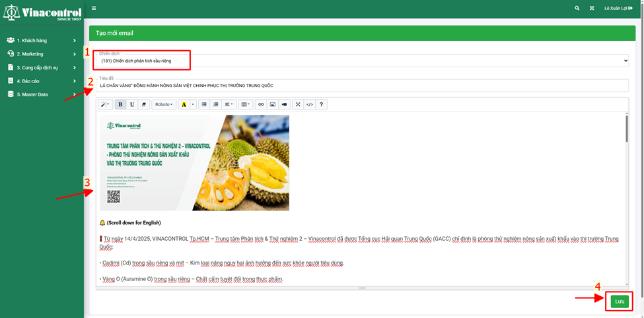
Task: Click the paragraph starting "Từ ngày 14/4/2025"
Action: click(359, 243)
